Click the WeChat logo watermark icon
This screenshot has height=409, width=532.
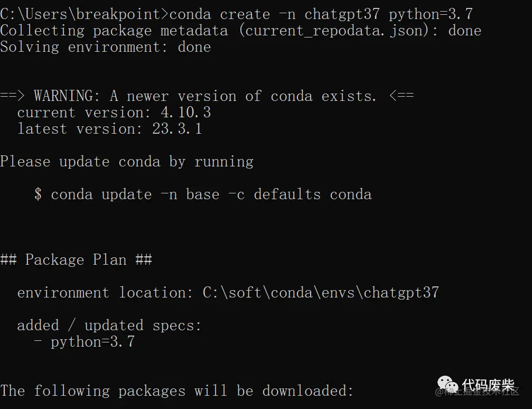447,384
